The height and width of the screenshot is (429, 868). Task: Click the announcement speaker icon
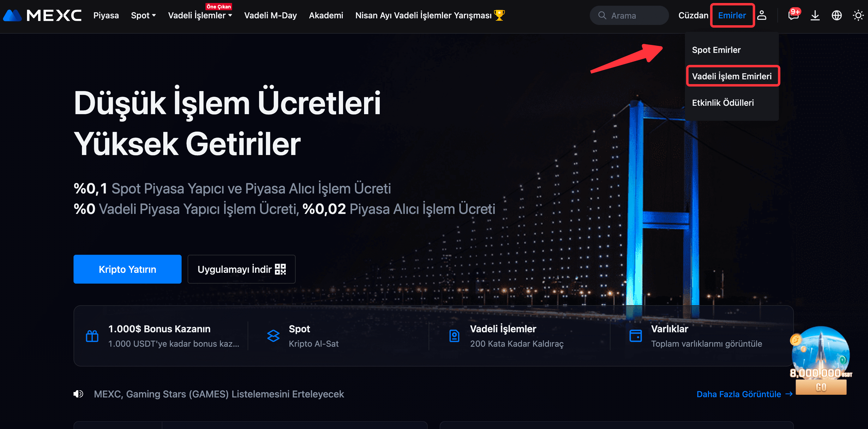[78, 394]
